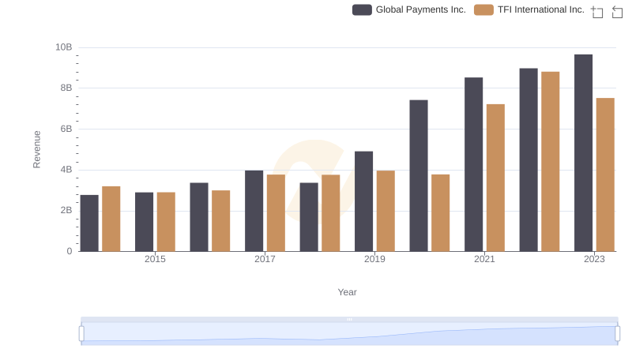
Task: Click the left handle of the range slider
Action: pos(81,333)
